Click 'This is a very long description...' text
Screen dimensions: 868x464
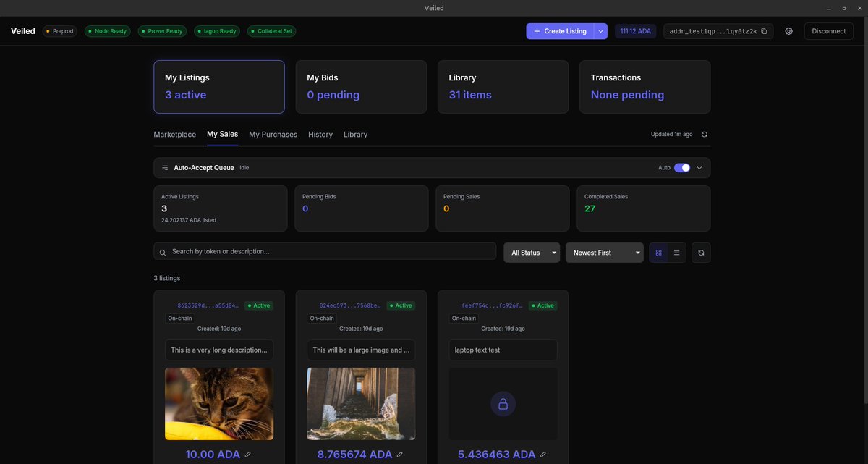click(x=219, y=350)
